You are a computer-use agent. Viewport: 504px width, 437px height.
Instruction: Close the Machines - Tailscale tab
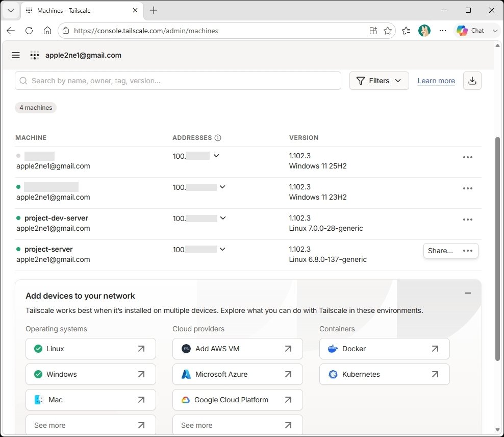pyautogui.click(x=135, y=10)
